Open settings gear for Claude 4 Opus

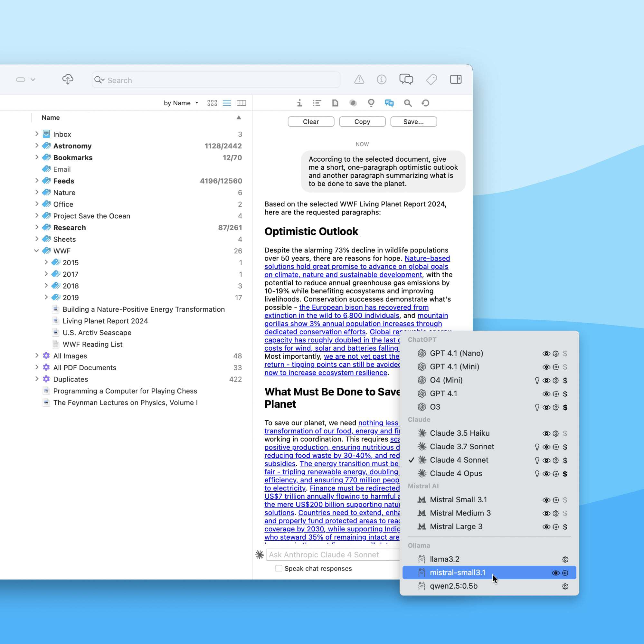click(555, 474)
